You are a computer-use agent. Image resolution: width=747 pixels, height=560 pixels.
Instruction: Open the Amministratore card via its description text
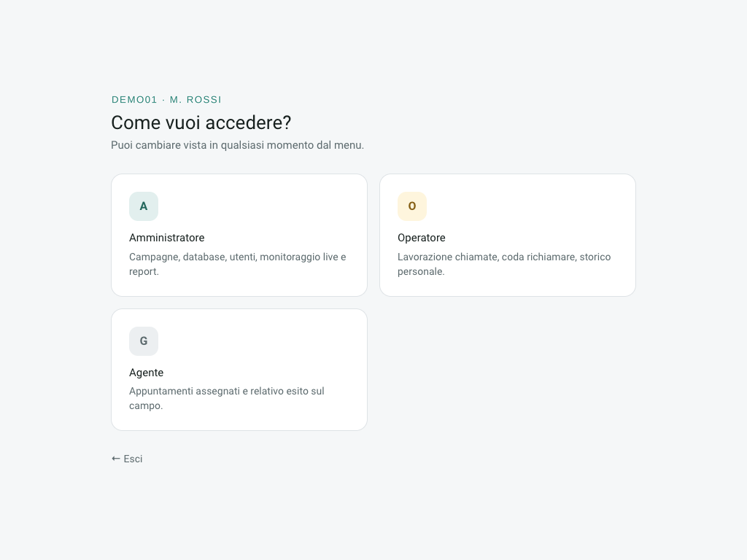click(238, 264)
